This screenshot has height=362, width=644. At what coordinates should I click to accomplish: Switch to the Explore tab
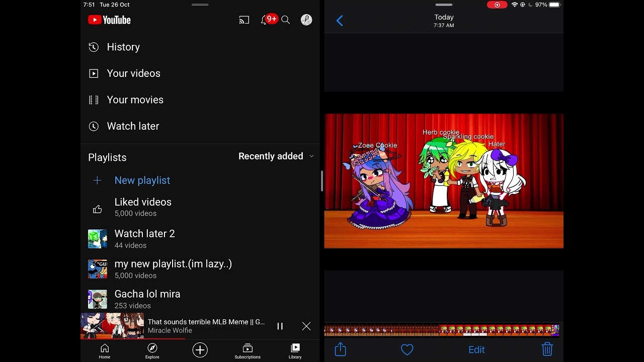[x=152, y=351]
